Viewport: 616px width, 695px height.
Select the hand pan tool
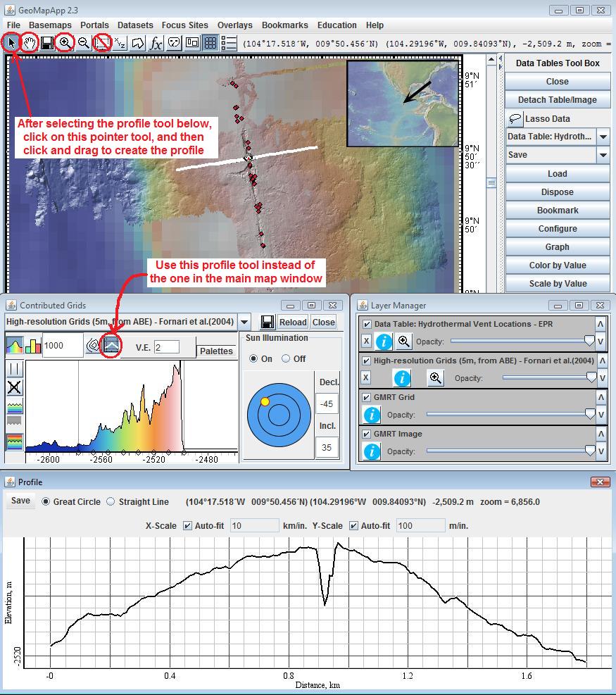tap(27, 42)
